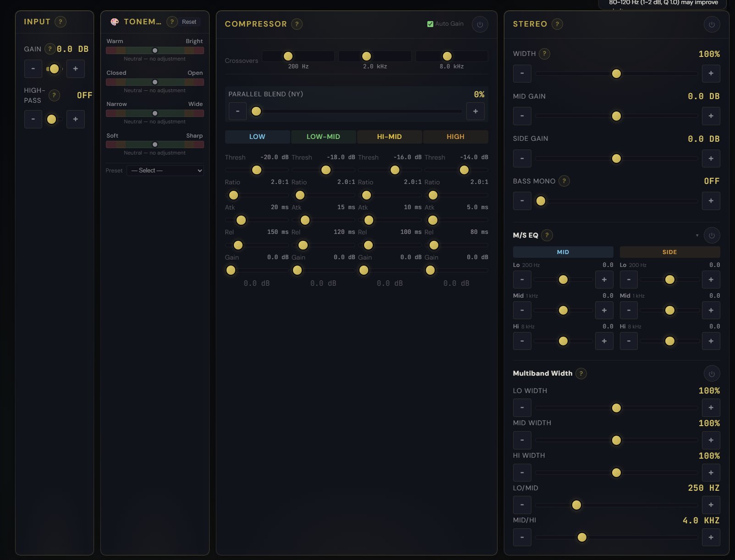Click the Hi-Mid band Rel slider knob
Image resolution: width=735 pixels, height=560 pixels.
click(368, 245)
